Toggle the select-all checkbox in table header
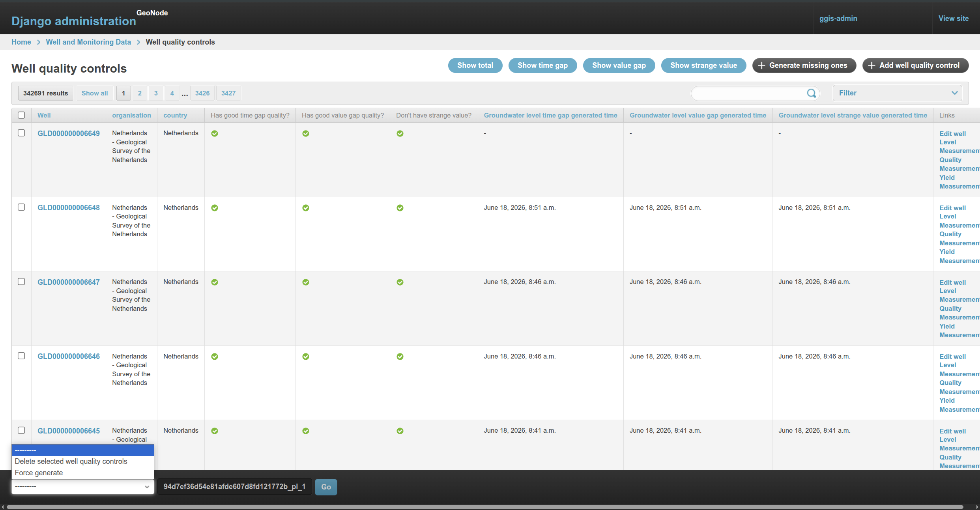The width and height of the screenshot is (980, 510). click(21, 115)
